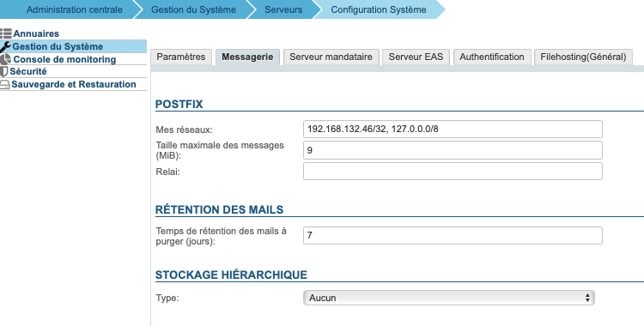Open the Authentification tab
The height and width of the screenshot is (326, 644).
pos(492,57)
